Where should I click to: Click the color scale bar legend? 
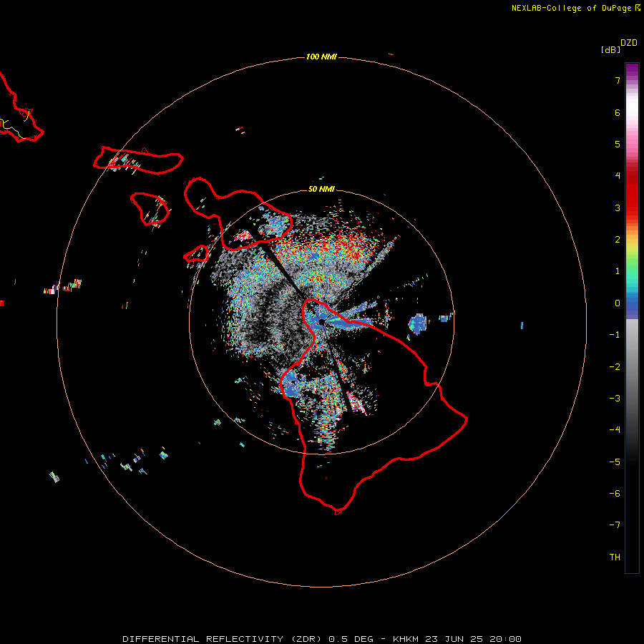click(632, 318)
